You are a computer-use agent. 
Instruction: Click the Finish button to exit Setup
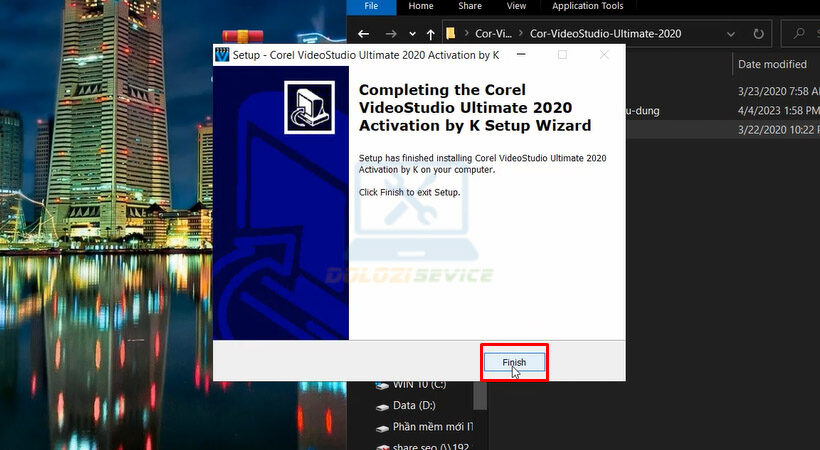tap(514, 362)
